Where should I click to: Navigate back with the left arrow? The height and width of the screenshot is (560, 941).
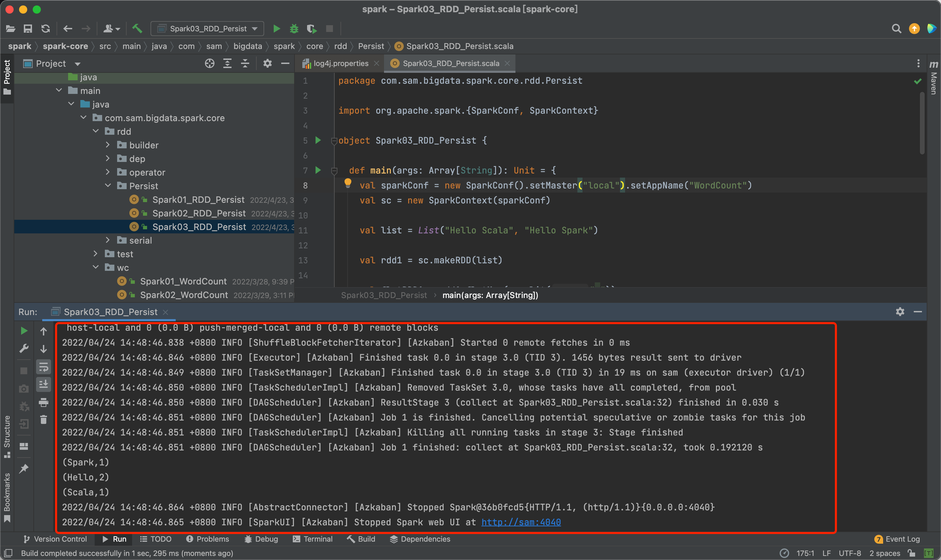(68, 29)
